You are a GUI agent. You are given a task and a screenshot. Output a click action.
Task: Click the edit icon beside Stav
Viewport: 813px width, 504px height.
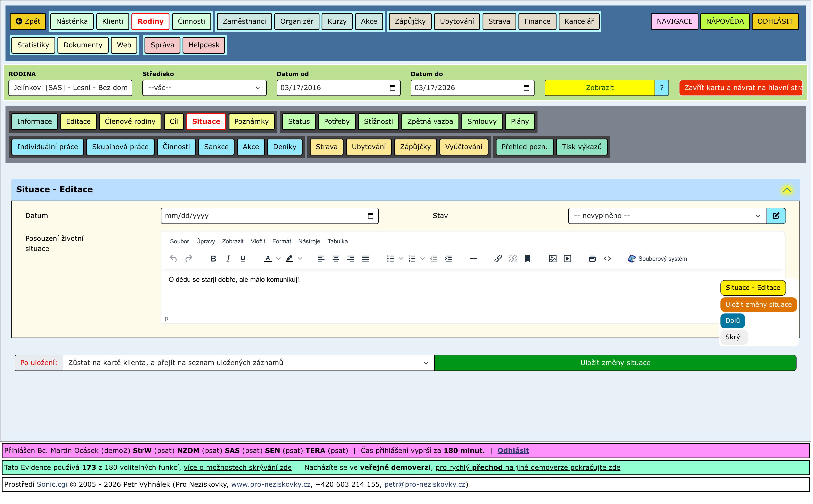pos(776,216)
